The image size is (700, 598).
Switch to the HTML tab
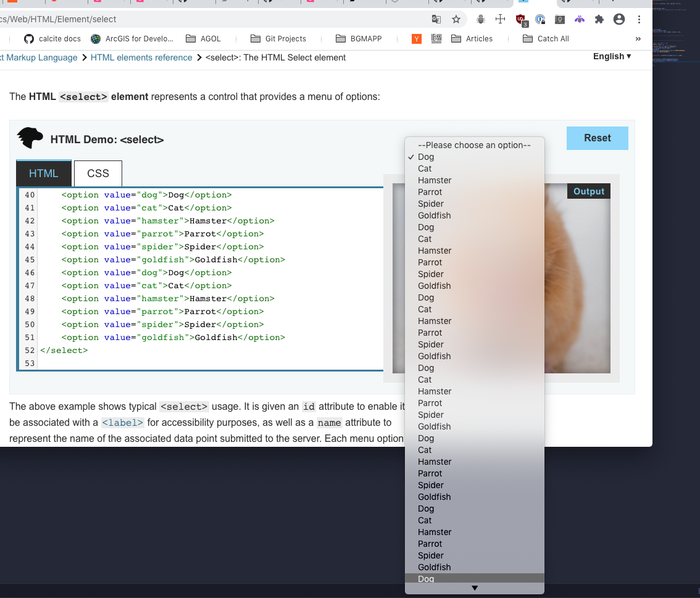click(x=44, y=173)
